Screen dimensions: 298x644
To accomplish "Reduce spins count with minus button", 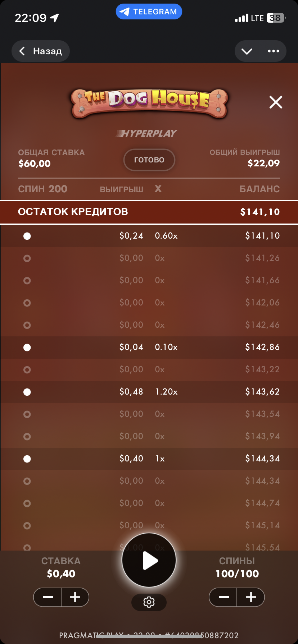I will point(223,597).
